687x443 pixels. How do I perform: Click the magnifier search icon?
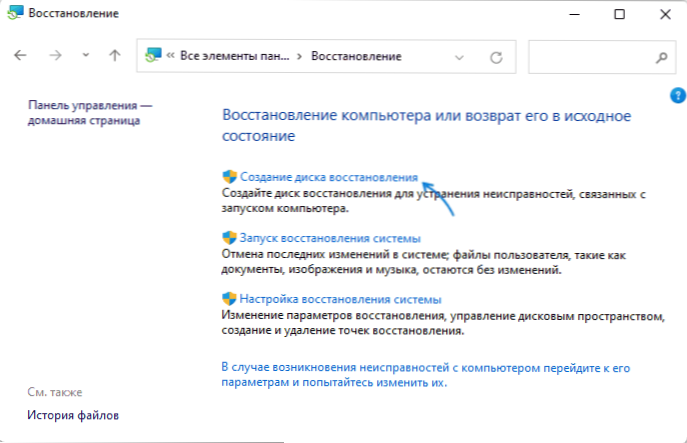(x=662, y=57)
